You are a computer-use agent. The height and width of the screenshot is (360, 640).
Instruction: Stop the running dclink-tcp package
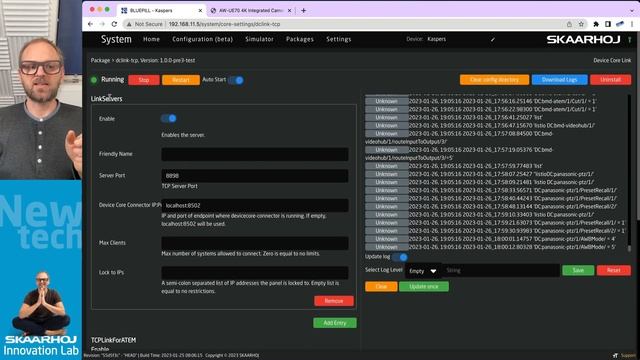[144, 80]
